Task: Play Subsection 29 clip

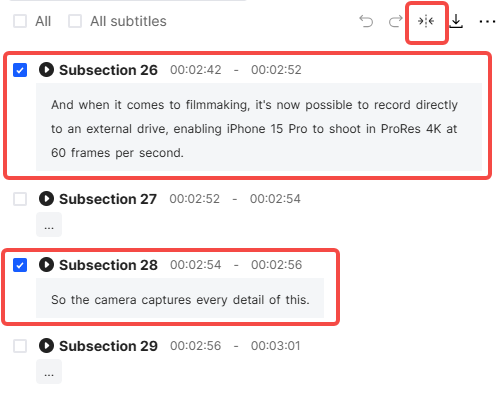Action: (46, 346)
